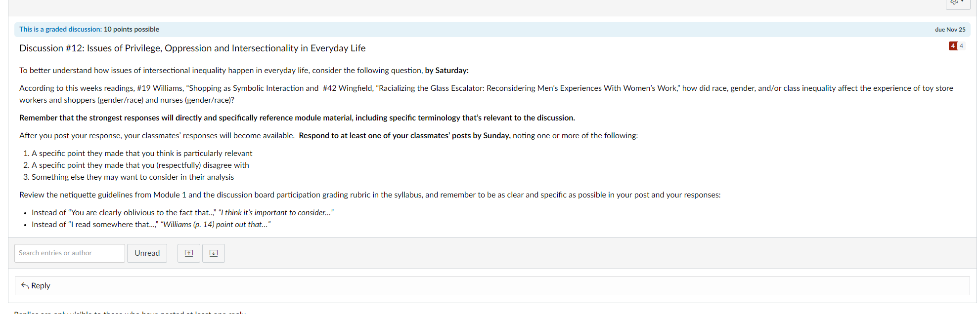This screenshot has height=314, width=980.
Task: Click the curved reply arrow icon
Action: click(x=25, y=285)
